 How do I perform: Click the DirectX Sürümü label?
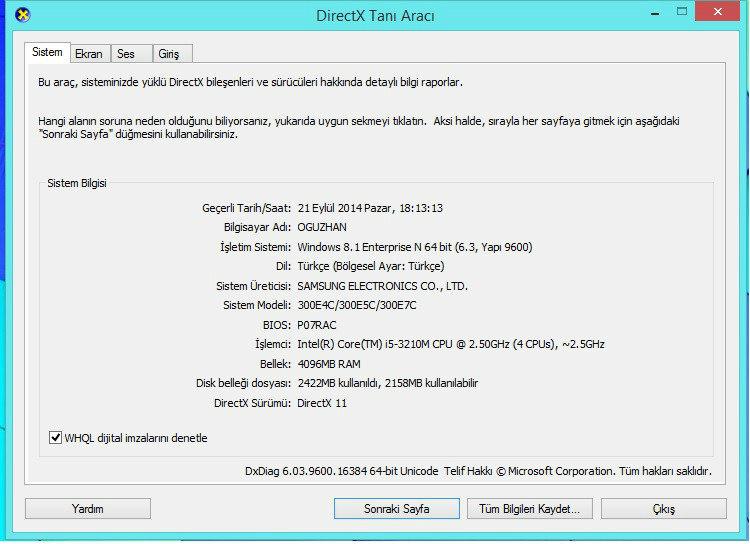(252, 403)
